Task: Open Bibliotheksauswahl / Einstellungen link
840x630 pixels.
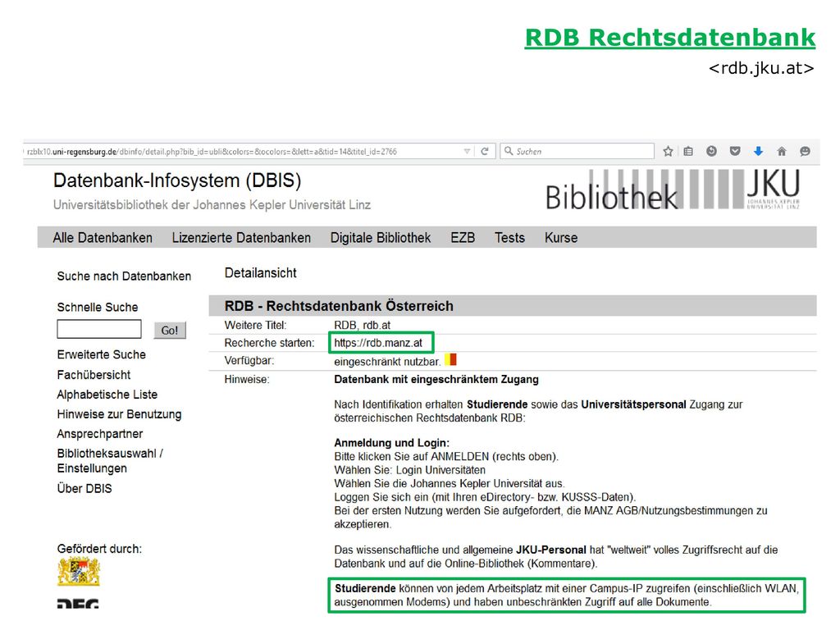Action: [x=110, y=461]
